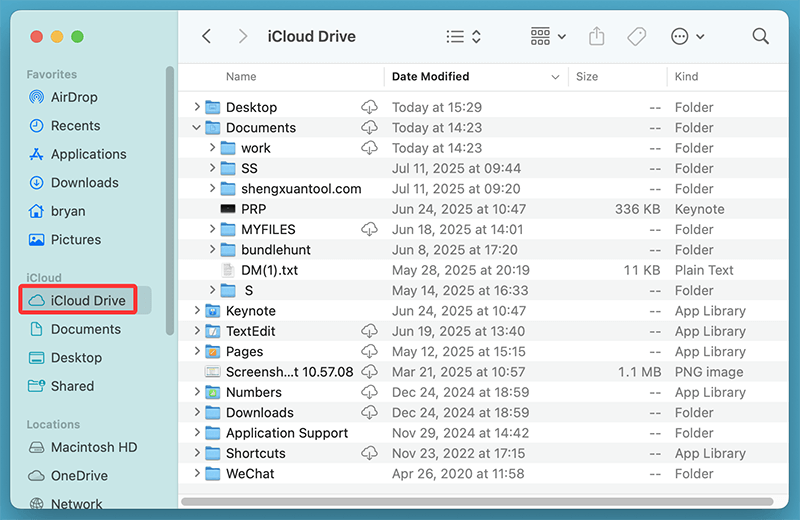Click the Share toolbar icon
The image size is (800, 520).
click(596, 36)
